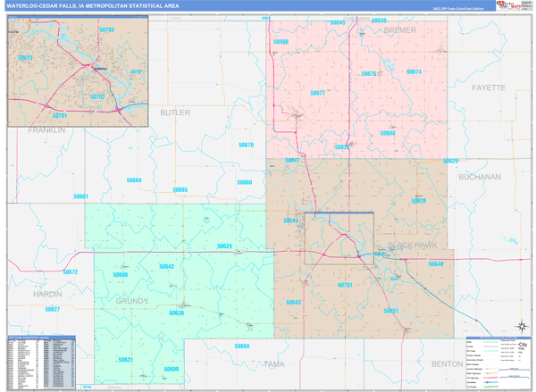The image size is (536, 392).
Task: Select the BUTLER county label
Action: point(175,113)
